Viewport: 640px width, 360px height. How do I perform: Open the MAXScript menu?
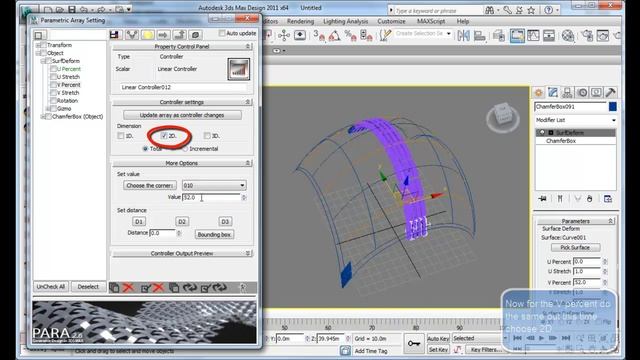431,21
